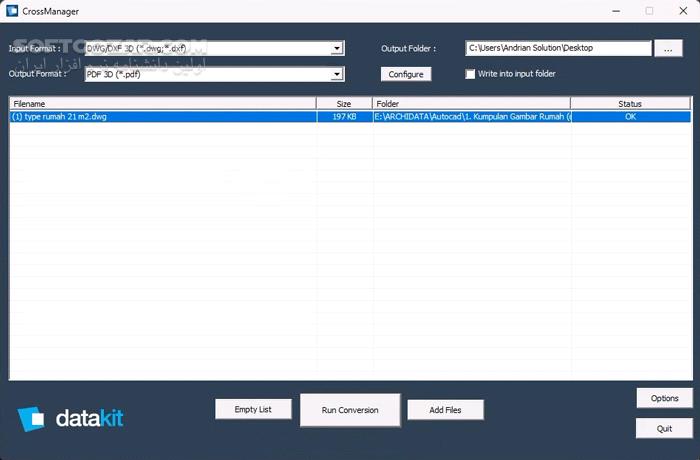Open Options

[x=664, y=398]
